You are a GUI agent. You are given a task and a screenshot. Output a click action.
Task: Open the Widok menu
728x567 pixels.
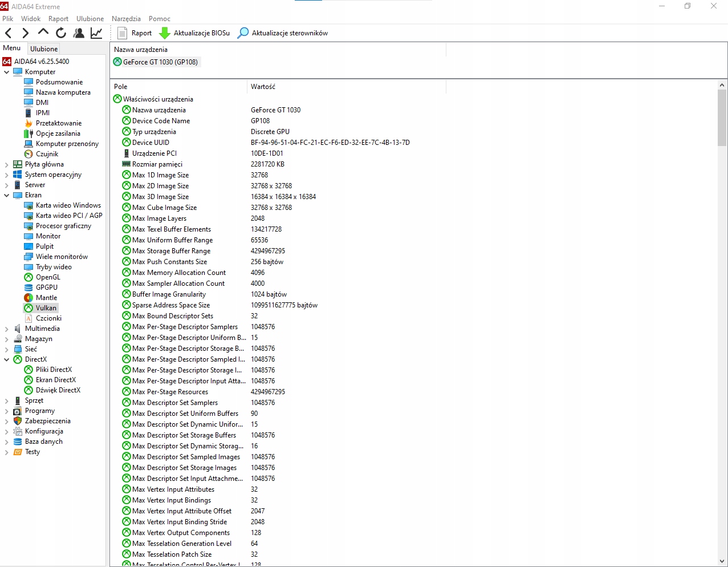tap(31, 19)
